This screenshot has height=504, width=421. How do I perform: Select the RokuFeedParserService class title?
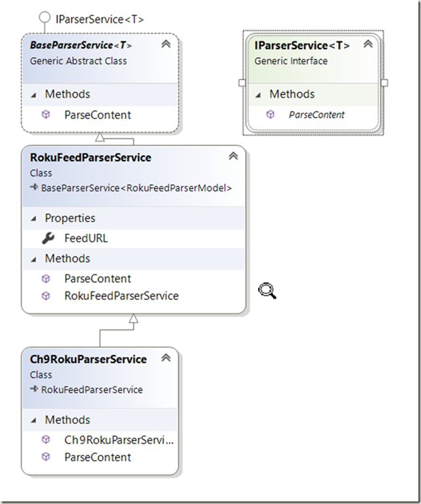coord(91,157)
